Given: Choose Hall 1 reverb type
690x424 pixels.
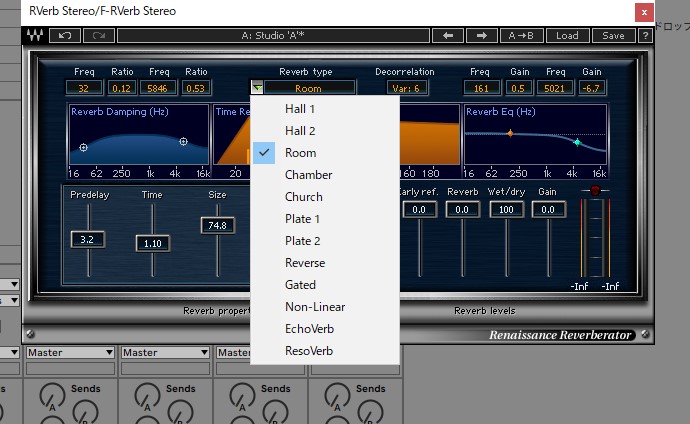Looking at the screenshot, I should coord(325,109).
